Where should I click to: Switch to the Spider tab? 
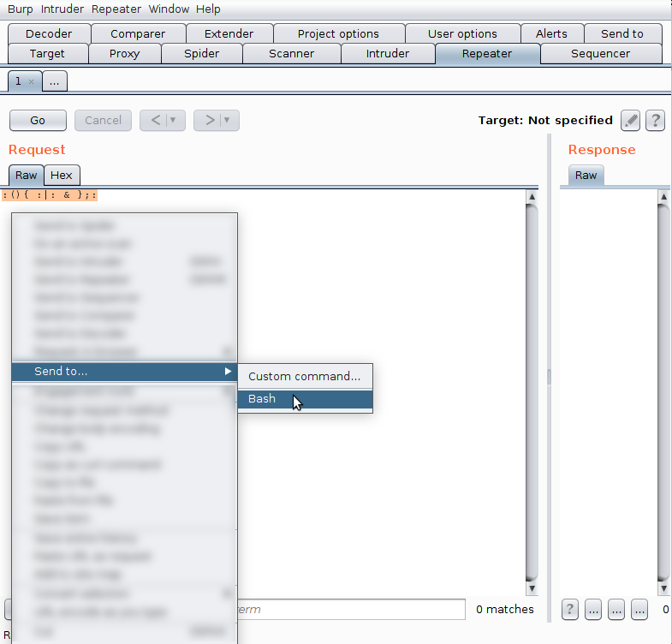201,54
